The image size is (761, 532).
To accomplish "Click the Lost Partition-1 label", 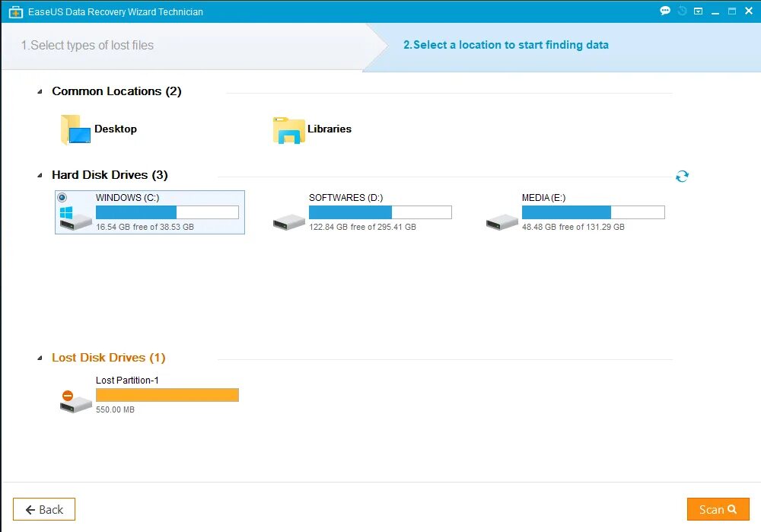I will pyautogui.click(x=127, y=380).
